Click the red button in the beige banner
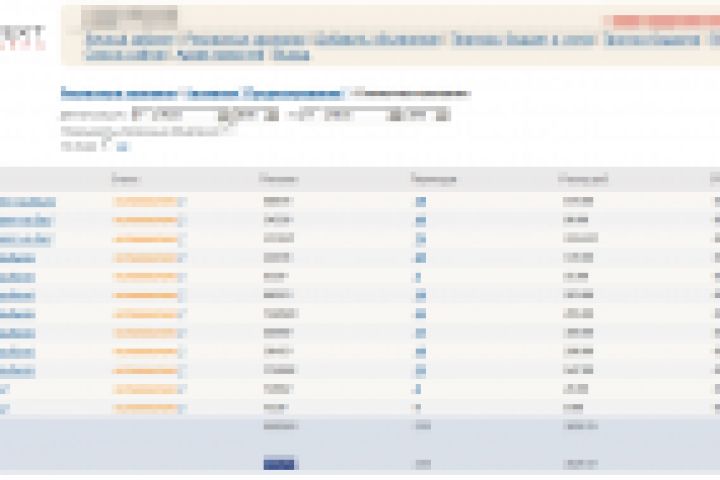 pyautogui.click(x=662, y=21)
